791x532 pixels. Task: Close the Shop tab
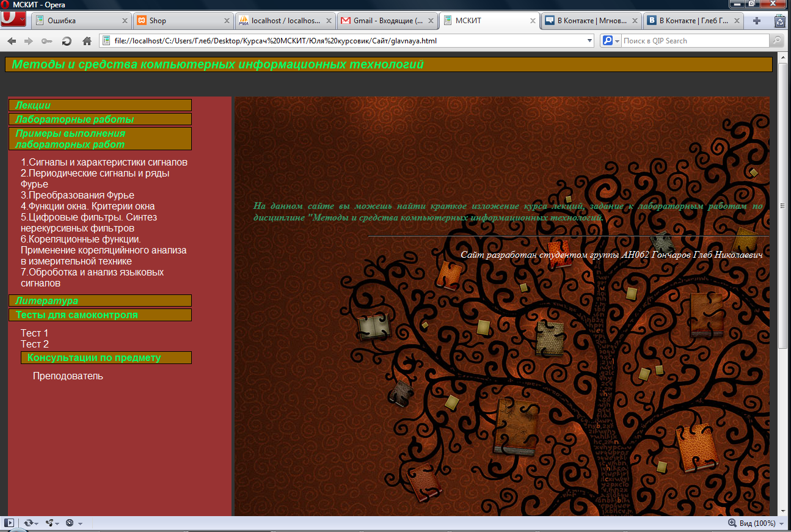click(x=227, y=21)
